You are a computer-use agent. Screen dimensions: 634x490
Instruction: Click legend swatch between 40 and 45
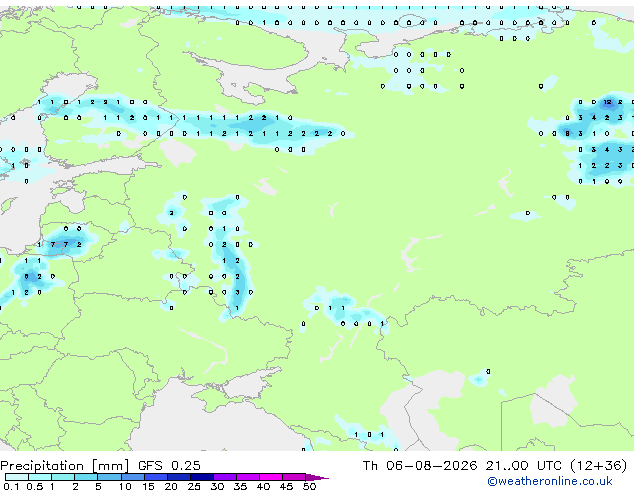click(x=271, y=477)
